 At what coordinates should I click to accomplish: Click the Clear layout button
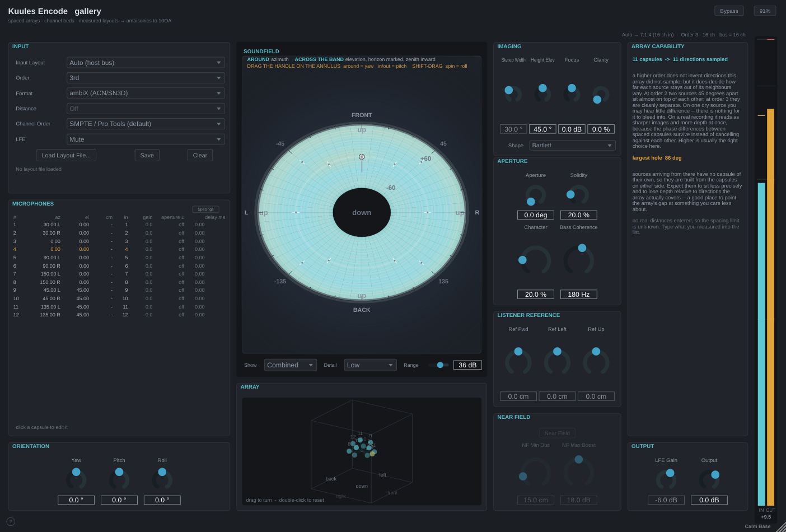click(200, 155)
